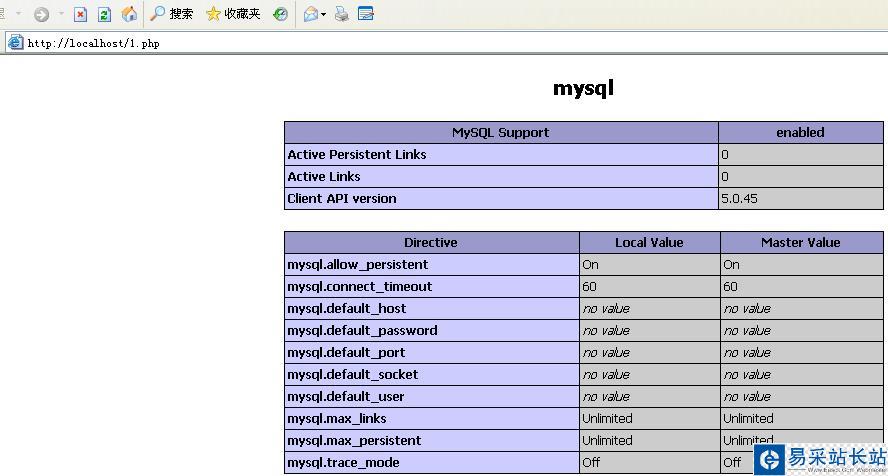Go to the Home page icon

point(129,14)
